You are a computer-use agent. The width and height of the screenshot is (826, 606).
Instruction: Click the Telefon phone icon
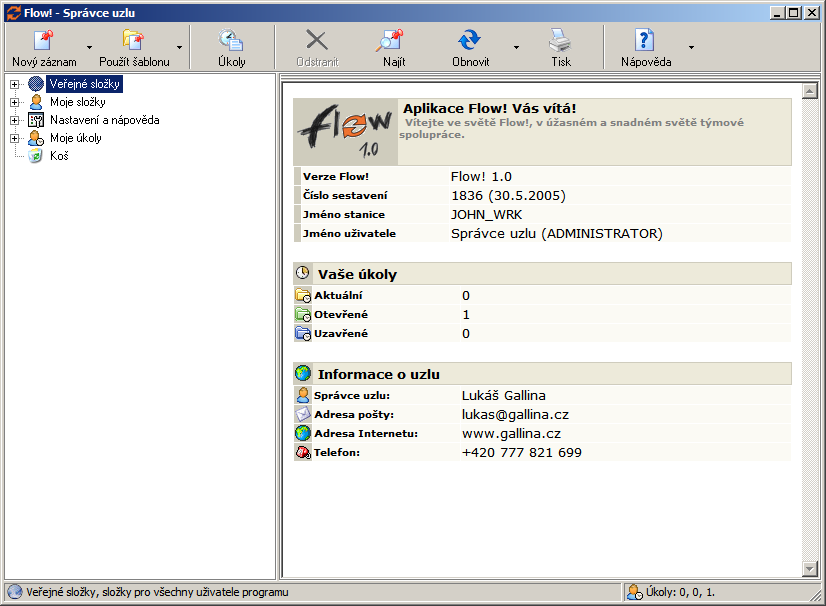point(303,452)
